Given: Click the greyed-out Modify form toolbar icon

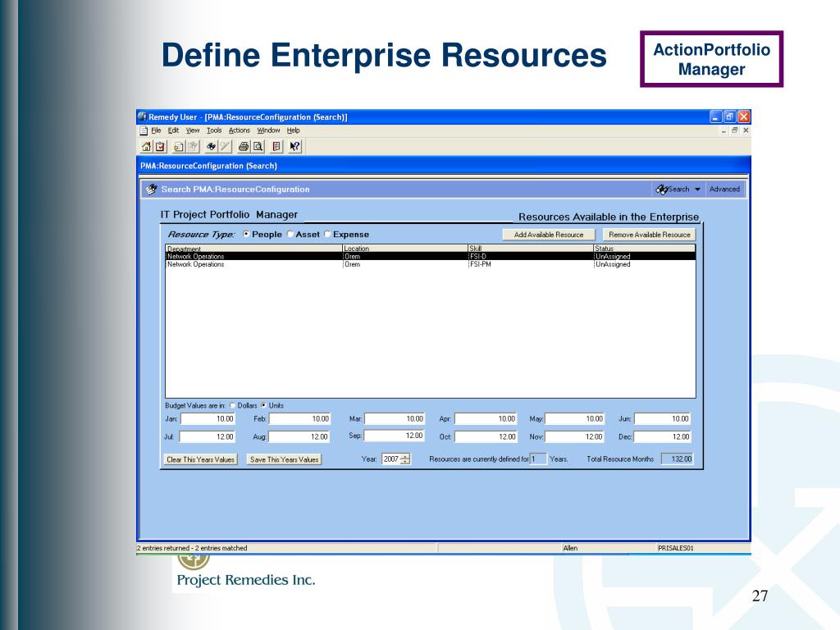Looking at the screenshot, I should tap(192, 146).
